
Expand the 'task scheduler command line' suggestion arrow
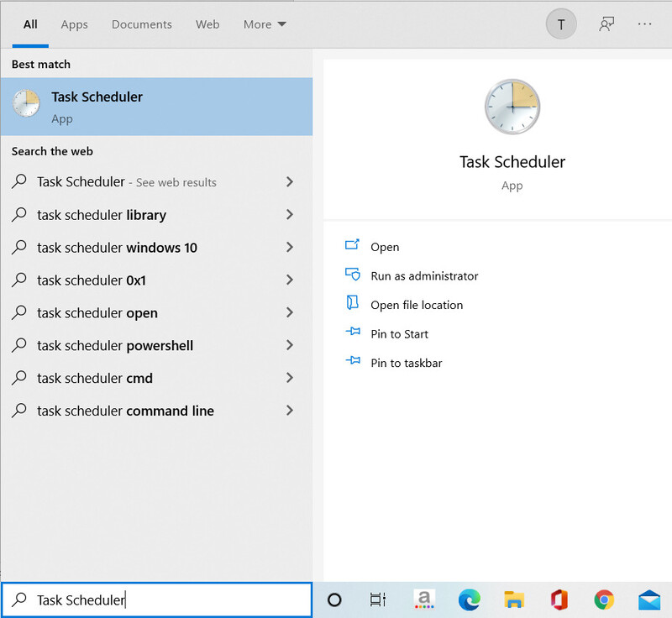[x=290, y=411]
